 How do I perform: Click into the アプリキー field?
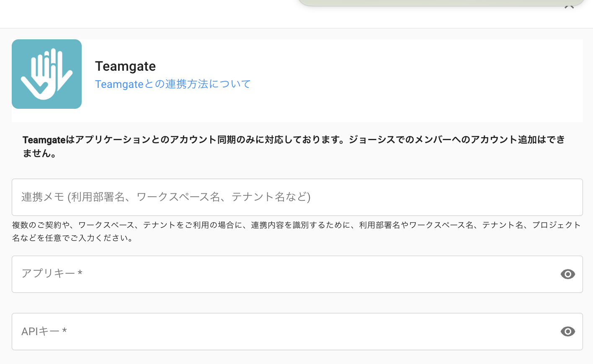point(285,274)
